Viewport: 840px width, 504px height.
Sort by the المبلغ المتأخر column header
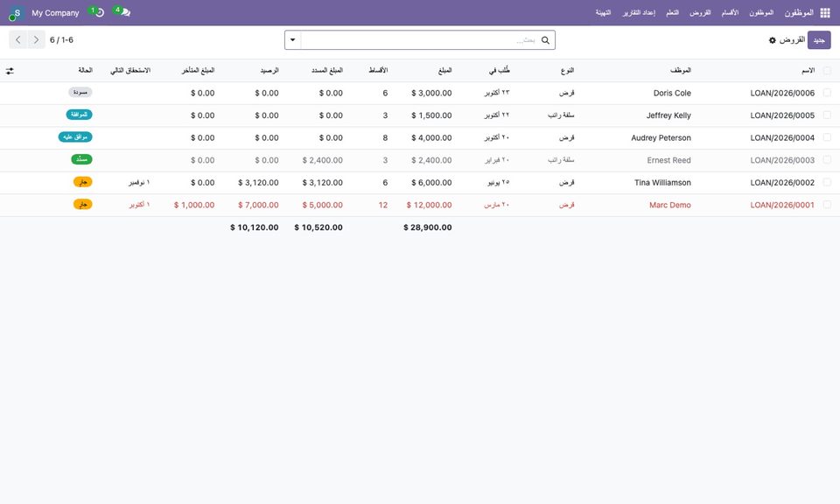pyautogui.click(x=199, y=71)
